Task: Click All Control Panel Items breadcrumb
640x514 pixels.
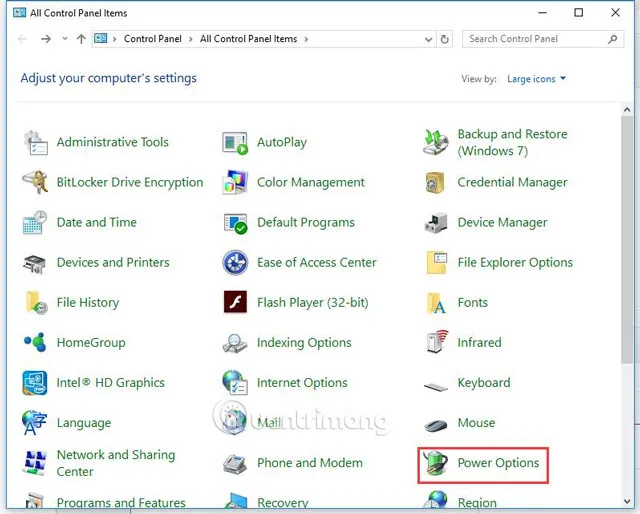Action: click(248, 39)
